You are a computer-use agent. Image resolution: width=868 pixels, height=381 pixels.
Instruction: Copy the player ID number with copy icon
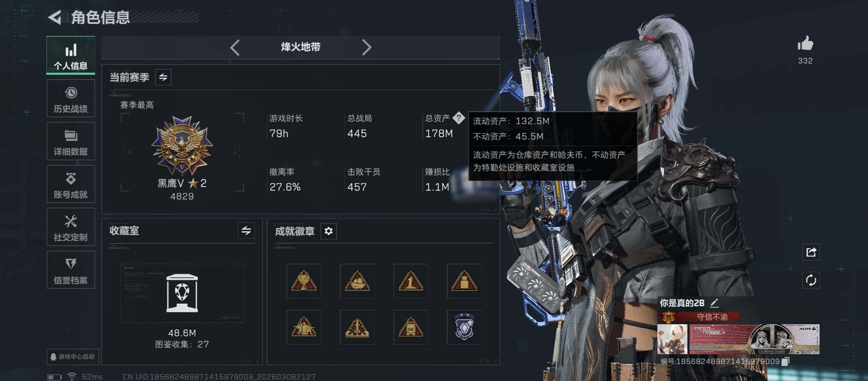pos(785,361)
